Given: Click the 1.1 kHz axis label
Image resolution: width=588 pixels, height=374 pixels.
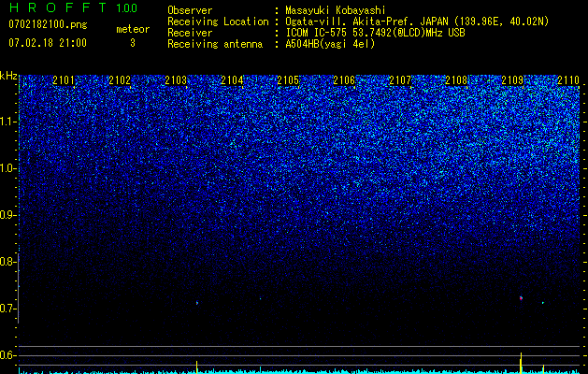Looking at the screenshot, I should 7,122.
